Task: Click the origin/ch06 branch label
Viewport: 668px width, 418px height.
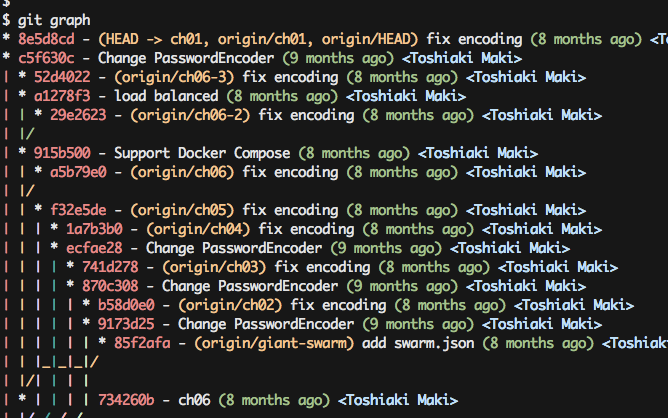Action: pyautogui.click(x=182, y=172)
